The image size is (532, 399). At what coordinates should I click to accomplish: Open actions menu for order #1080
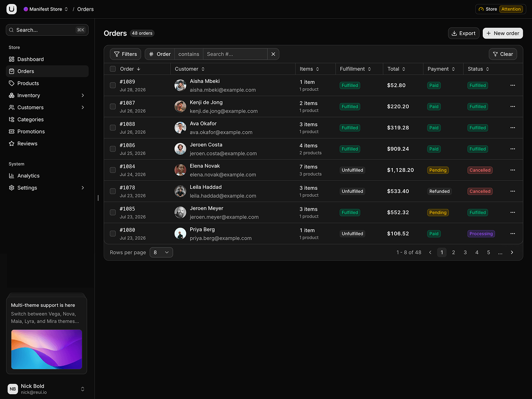coord(512,234)
